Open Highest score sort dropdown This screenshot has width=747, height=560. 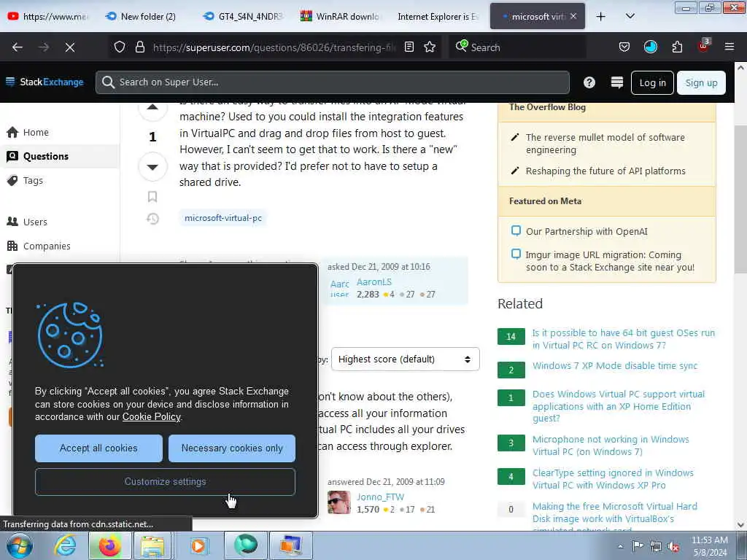(x=406, y=359)
